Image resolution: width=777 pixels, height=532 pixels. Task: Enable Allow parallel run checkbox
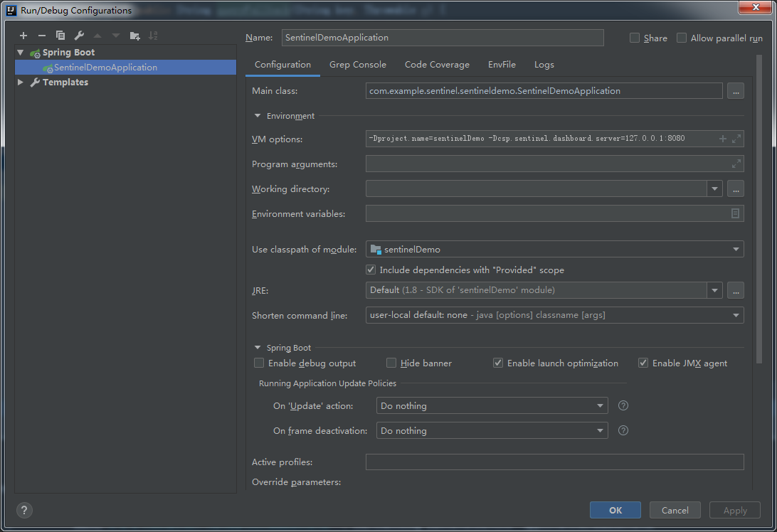(x=682, y=38)
